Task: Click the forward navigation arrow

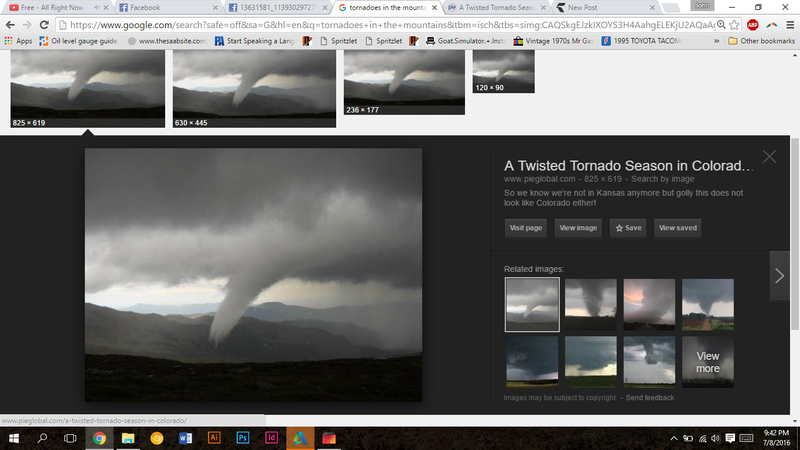Action: (x=27, y=25)
